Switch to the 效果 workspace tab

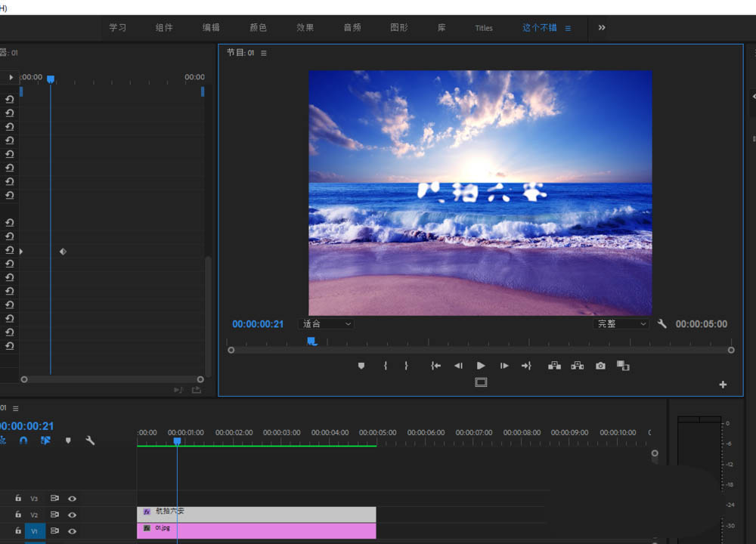(x=305, y=27)
